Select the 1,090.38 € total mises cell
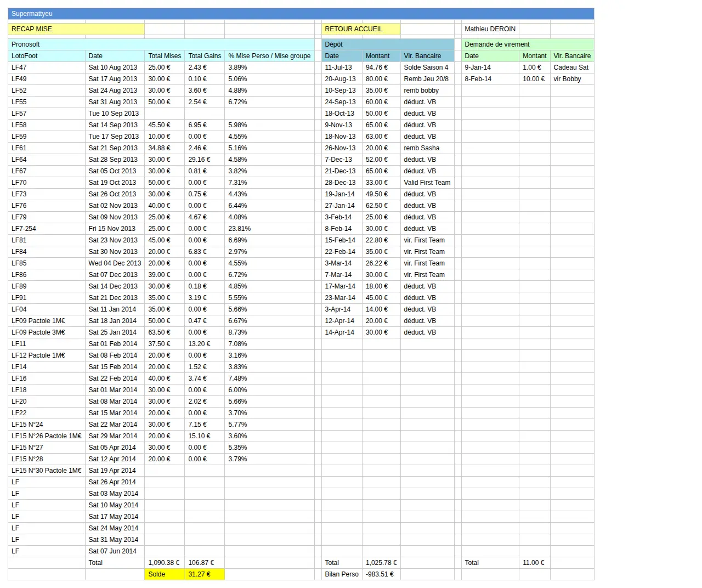Viewport: 702px width, 588px height. click(x=165, y=563)
